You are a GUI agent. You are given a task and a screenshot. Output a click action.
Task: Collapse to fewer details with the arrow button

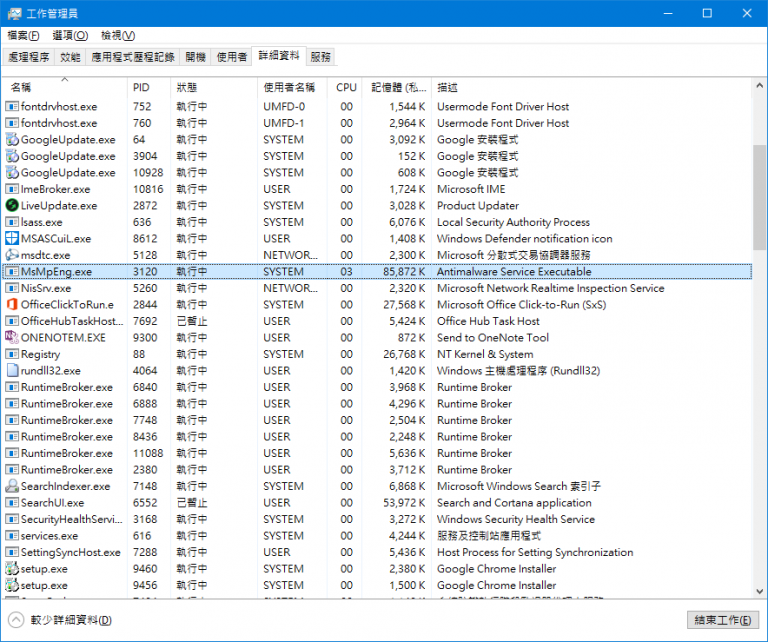[x=16, y=620]
